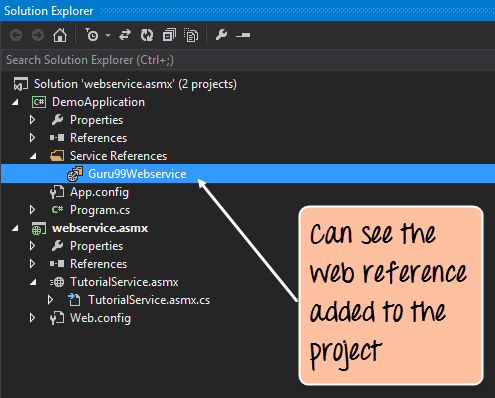Open Web.config file
The height and width of the screenshot is (398, 495).
(x=100, y=318)
